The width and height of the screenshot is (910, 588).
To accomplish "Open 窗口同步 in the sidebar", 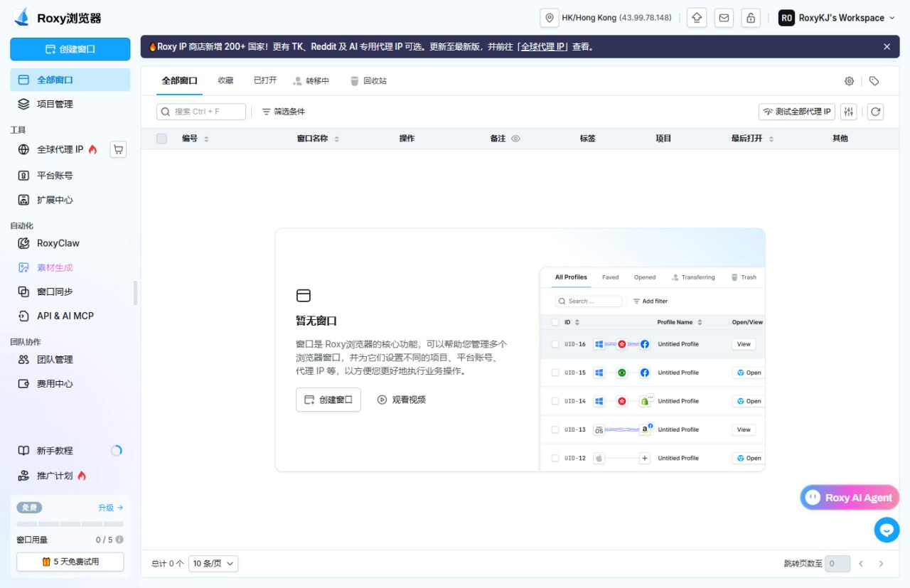I will click(70, 292).
